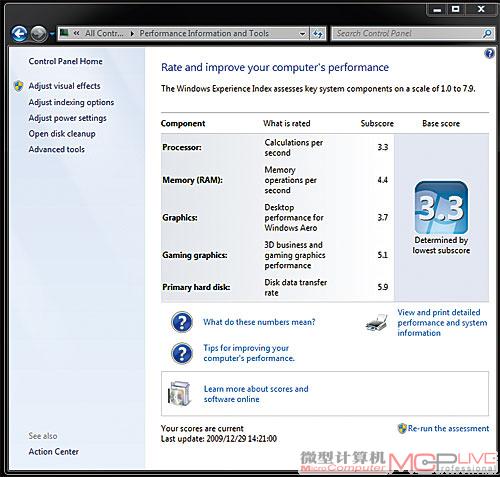
Task: Select the Graphics subscore 3.7
Action: (x=383, y=218)
